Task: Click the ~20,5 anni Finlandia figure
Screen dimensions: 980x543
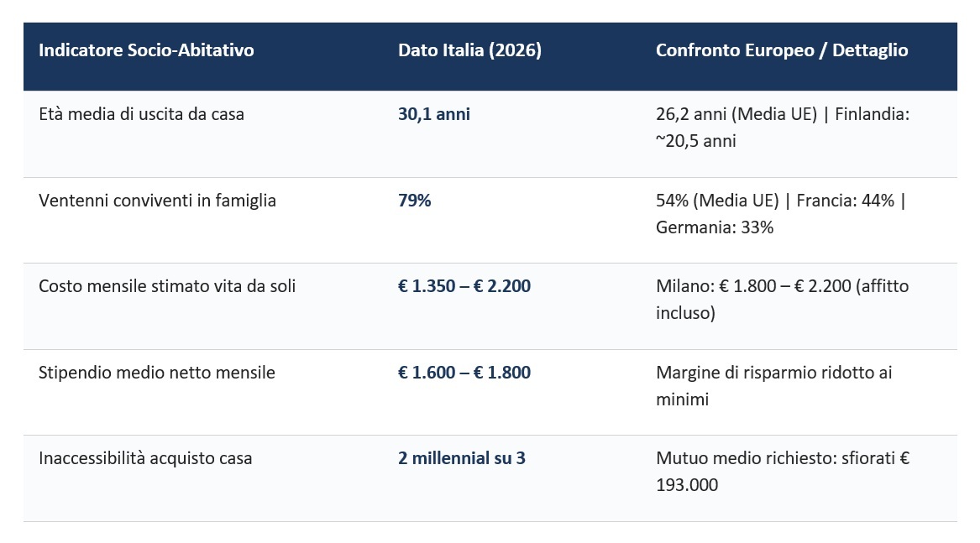Action: tap(695, 141)
